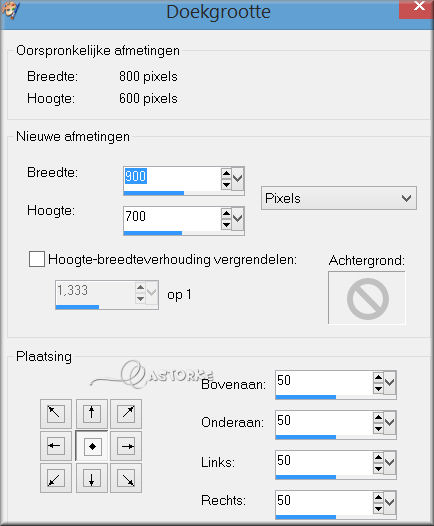
Task: Expand the Hoogte value dropdown arrow
Action: pos(238,218)
